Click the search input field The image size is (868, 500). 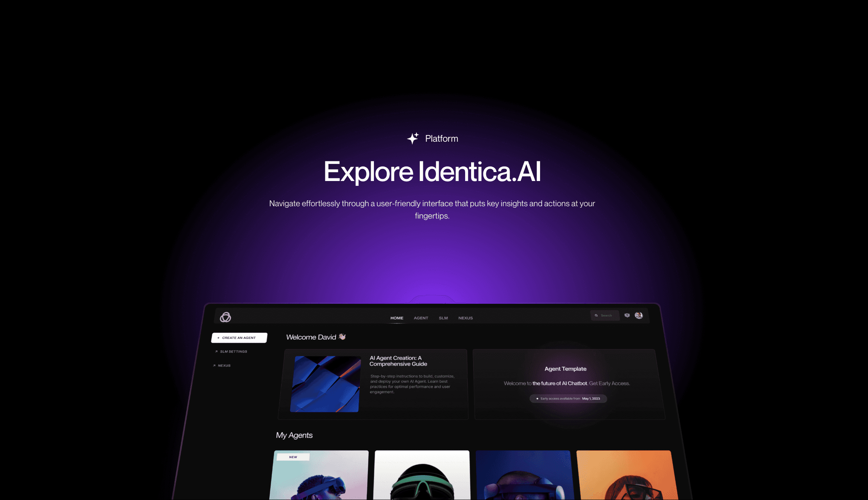tap(605, 315)
